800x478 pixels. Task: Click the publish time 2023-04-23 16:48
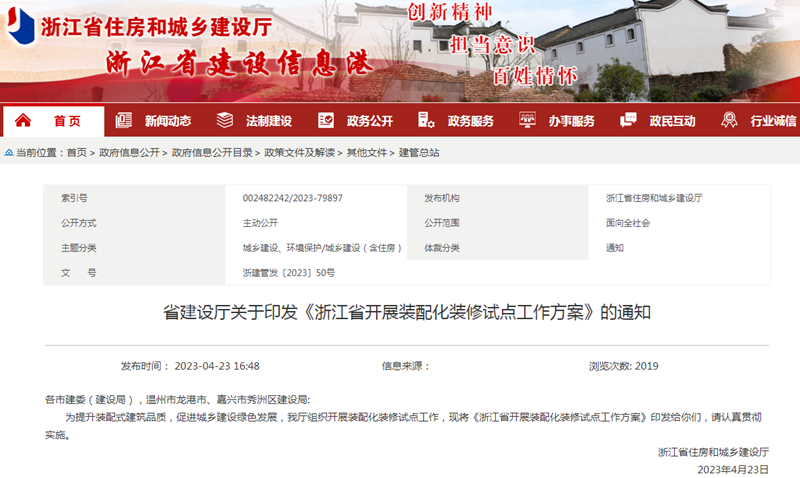[x=217, y=366]
